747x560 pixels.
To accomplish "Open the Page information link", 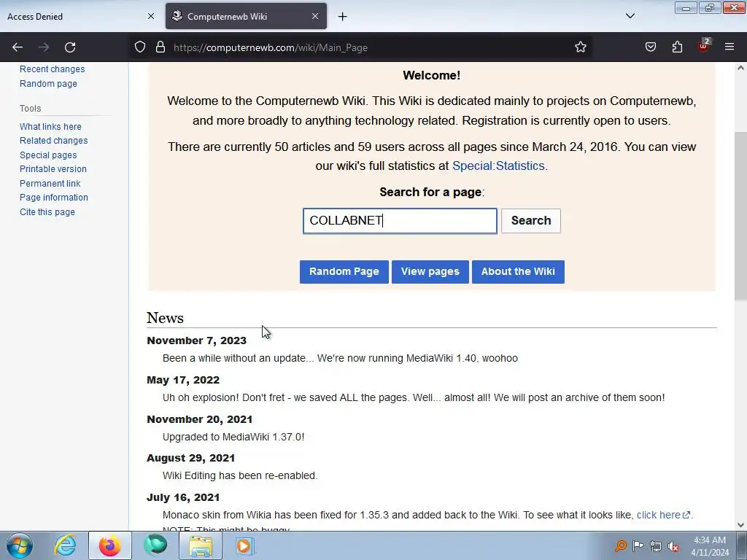I will 54,197.
